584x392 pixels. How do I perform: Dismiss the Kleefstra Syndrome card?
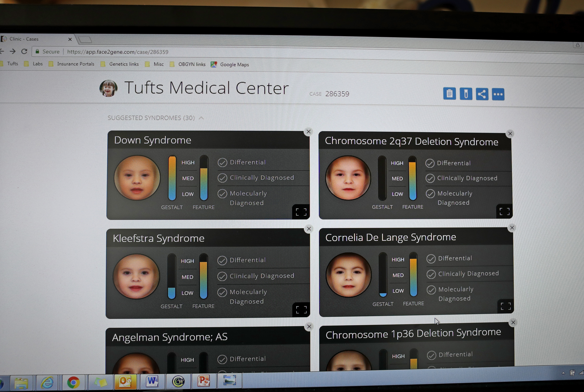pos(309,229)
